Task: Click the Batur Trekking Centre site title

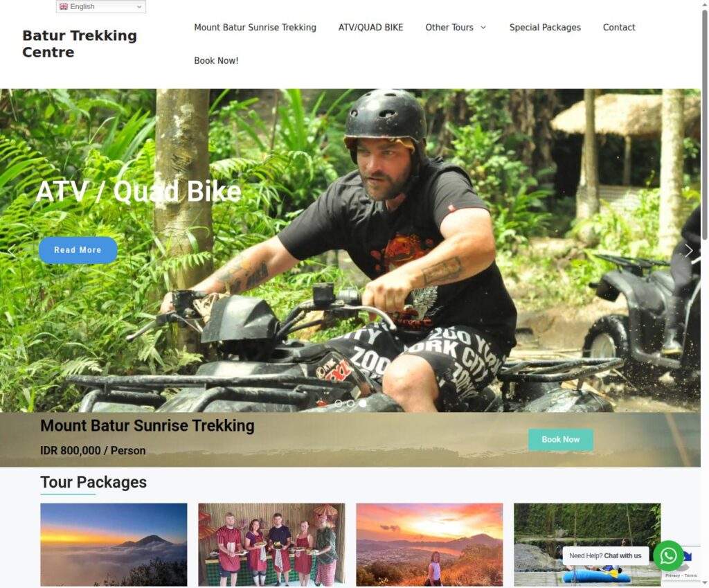Action: point(80,44)
